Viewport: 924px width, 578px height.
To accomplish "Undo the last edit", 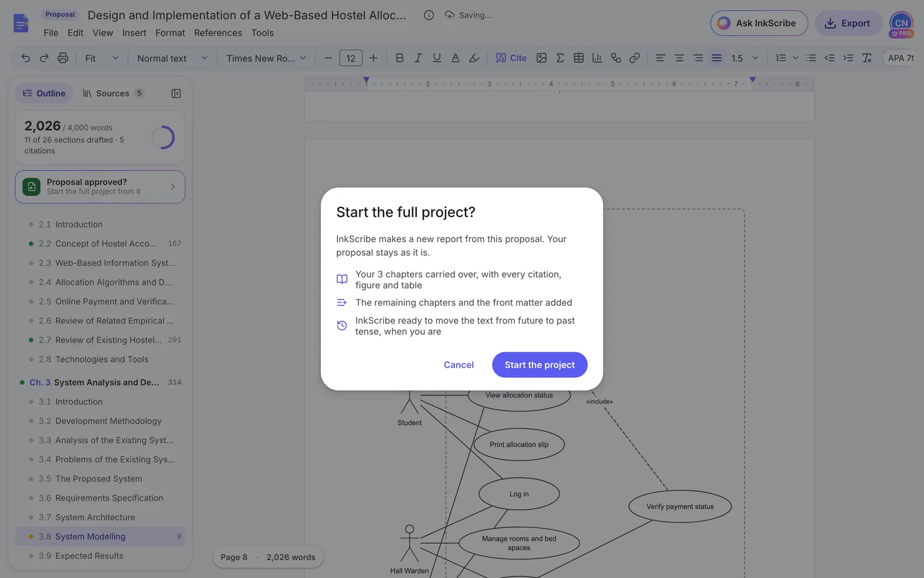I will tap(25, 58).
